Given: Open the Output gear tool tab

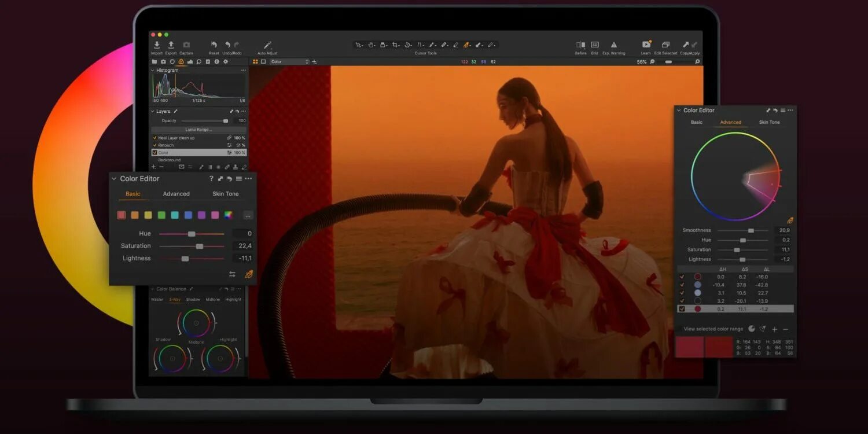Looking at the screenshot, I should click(225, 61).
